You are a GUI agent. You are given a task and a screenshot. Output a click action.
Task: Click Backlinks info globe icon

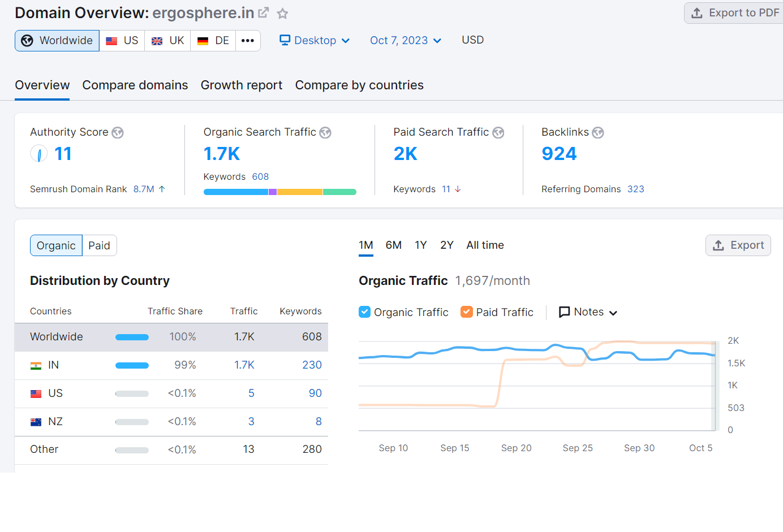pos(598,132)
